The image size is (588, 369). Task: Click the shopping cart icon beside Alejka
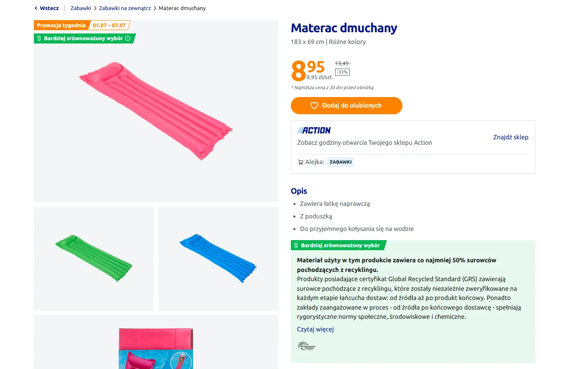(300, 162)
